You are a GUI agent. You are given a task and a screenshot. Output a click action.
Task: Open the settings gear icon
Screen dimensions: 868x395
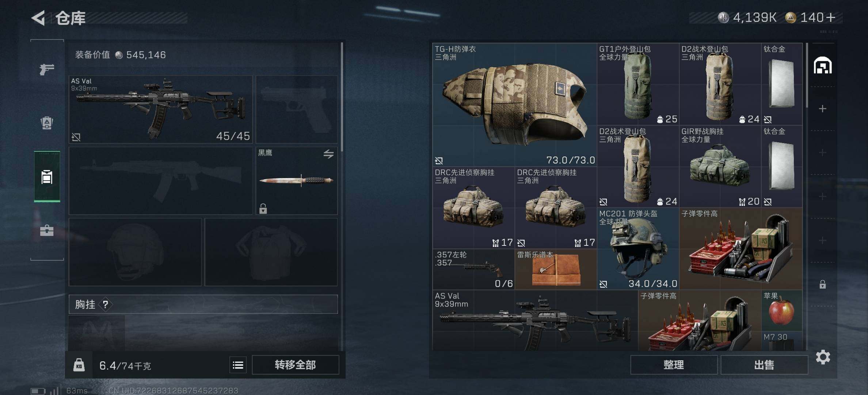pyautogui.click(x=823, y=357)
